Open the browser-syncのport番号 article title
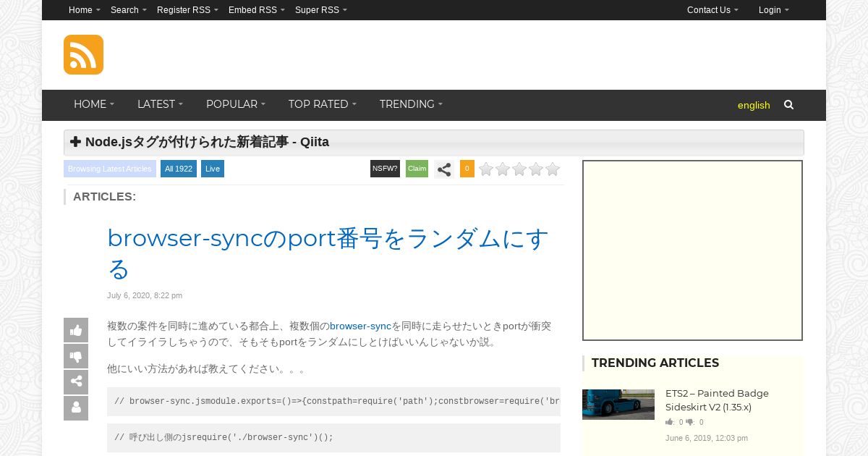This screenshot has width=868, height=456. click(x=328, y=253)
